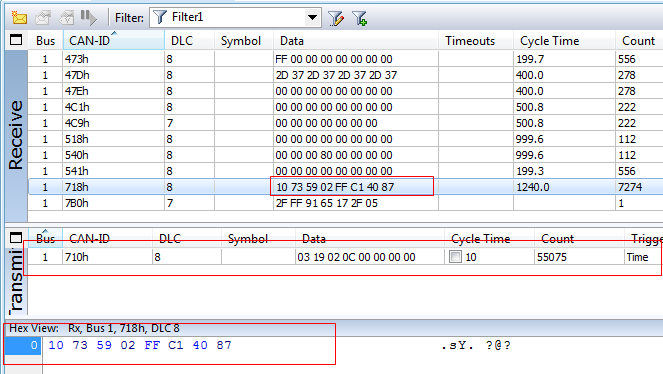This screenshot has height=374, width=663.
Task: Select the 518h receive row
Action: click(345, 139)
